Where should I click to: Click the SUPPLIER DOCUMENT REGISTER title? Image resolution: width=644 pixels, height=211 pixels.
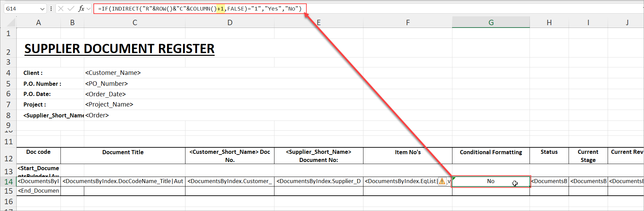pos(119,49)
